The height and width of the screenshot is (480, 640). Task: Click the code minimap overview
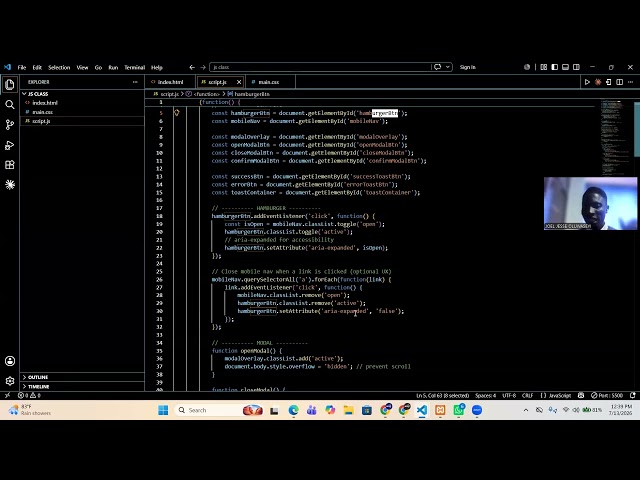(x=616, y=137)
